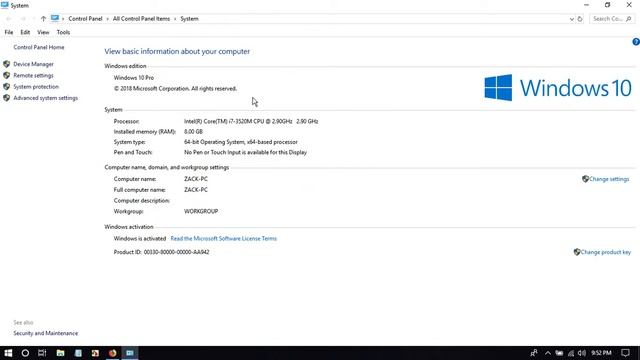This screenshot has width=640, height=360.
Task: Click the Cortana circle on taskbar
Action: click(25, 353)
